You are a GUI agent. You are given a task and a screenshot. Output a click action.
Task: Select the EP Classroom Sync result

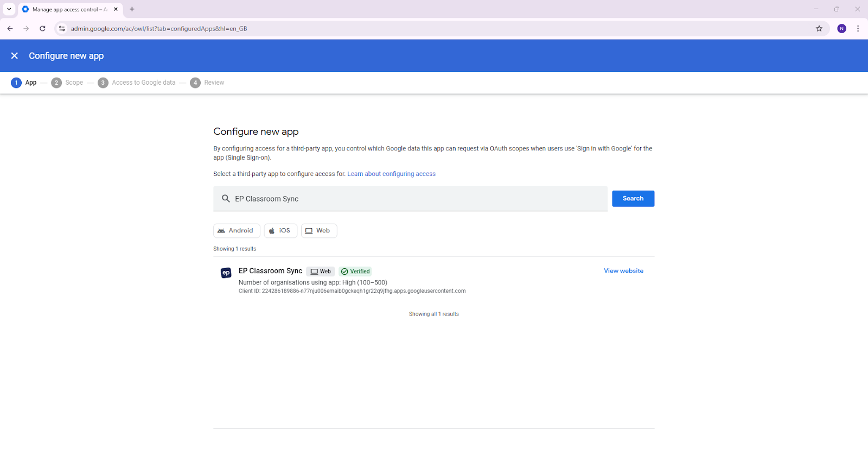point(433,280)
